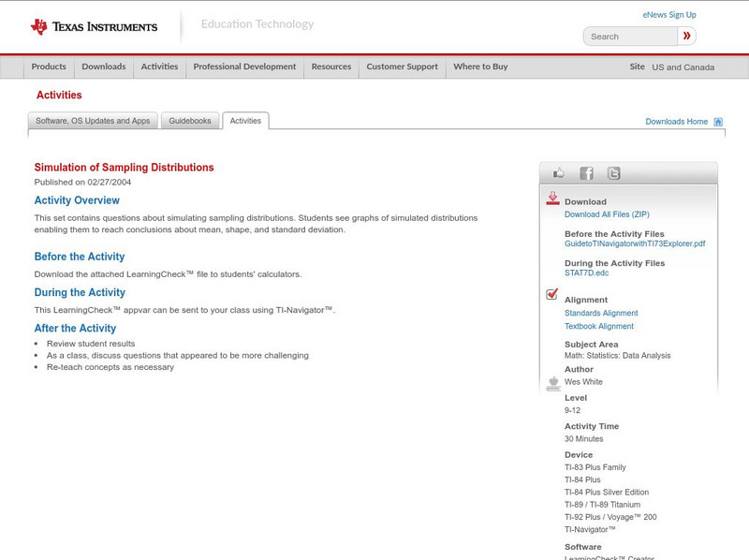Focus the Search input field
This screenshot has width=749, height=560.
click(630, 37)
